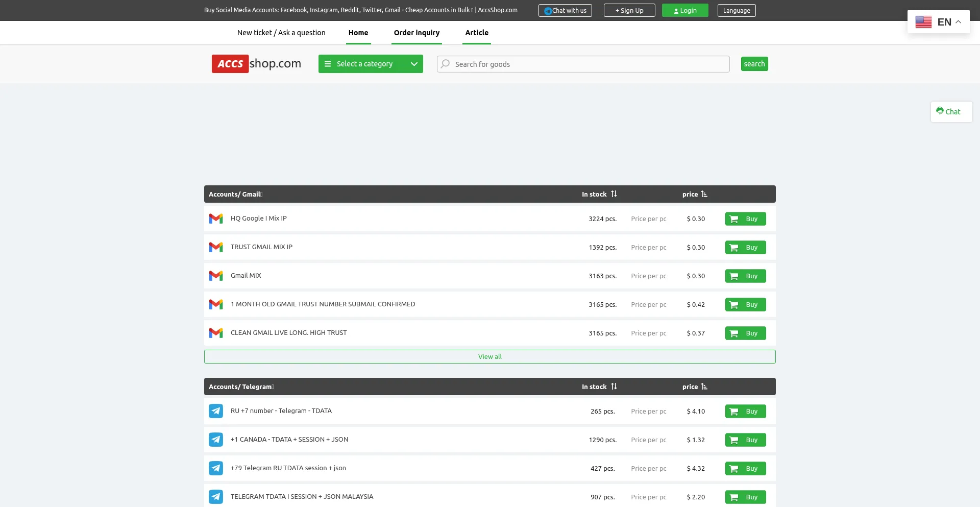Viewport: 980px width, 507px height.
Task: Click the AccsShop.com logo
Action: click(x=256, y=64)
